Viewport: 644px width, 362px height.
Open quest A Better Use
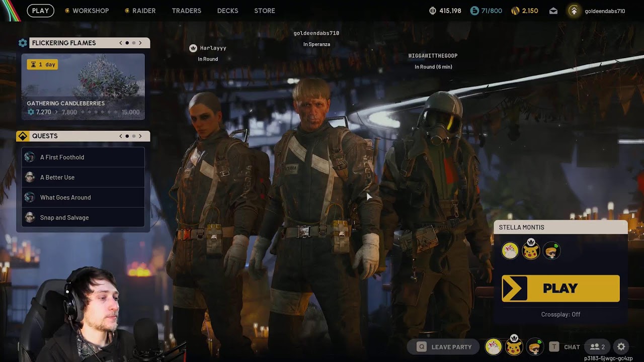point(83,177)
